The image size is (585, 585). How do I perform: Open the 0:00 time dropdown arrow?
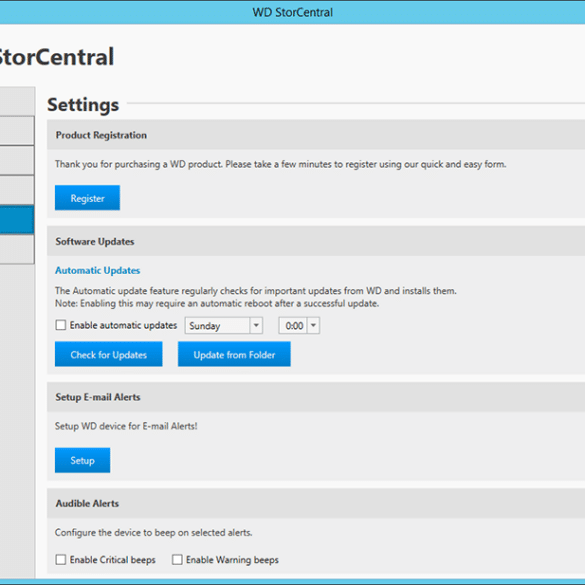coord(313,325)
